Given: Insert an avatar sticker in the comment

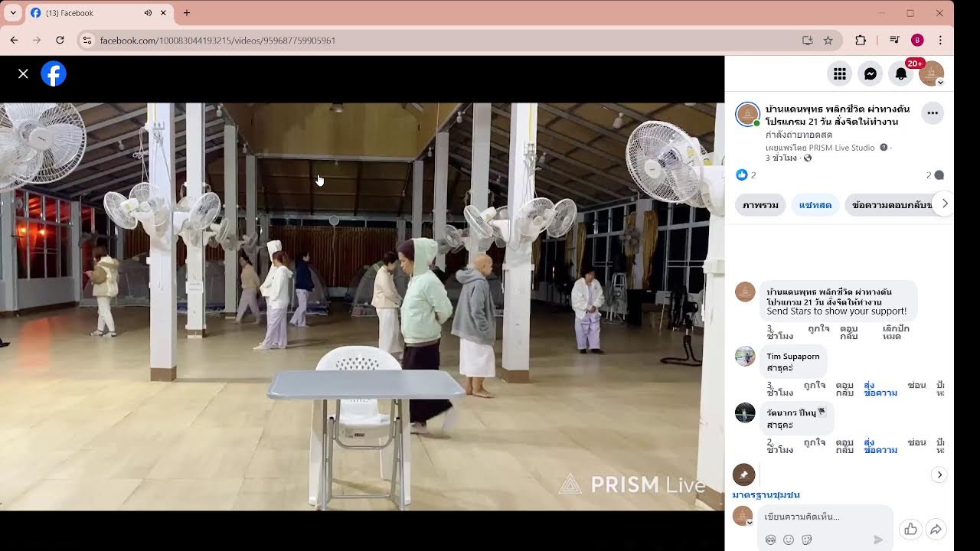Looking at the screenshot, I should 771,540.
